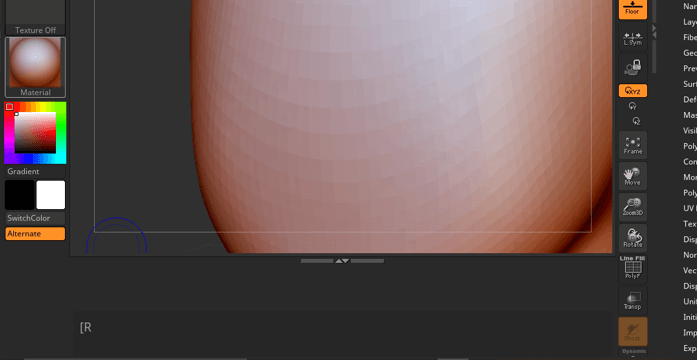698x360 pixels.
Task: Activate the Move canvas tool
Action: pyautogui.click(x=633, y=176)
